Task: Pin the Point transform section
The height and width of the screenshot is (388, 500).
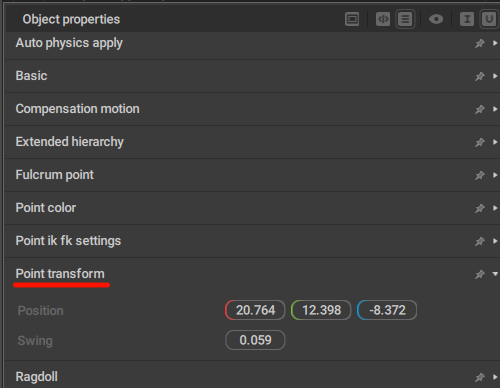Action: [x=480, y=274]
